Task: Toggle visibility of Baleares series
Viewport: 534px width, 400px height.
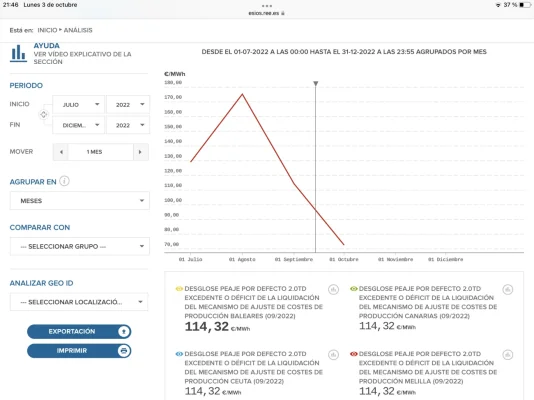Action: click(179, 289)
